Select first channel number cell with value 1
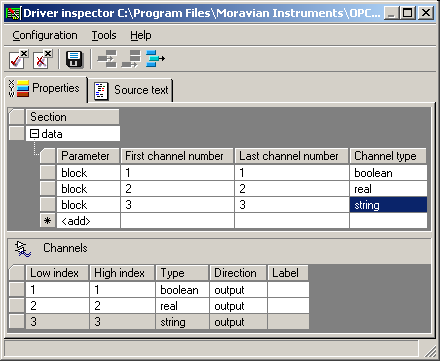Image resolution: width=440 pixels, height=361 pixels. pyautogui.click(x=177, y=173)
